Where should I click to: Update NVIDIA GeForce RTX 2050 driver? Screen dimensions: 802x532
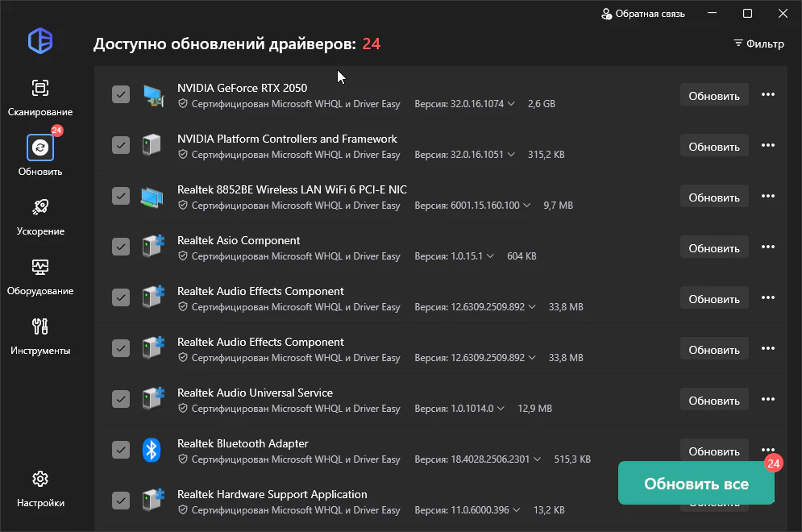click(714, 96)
